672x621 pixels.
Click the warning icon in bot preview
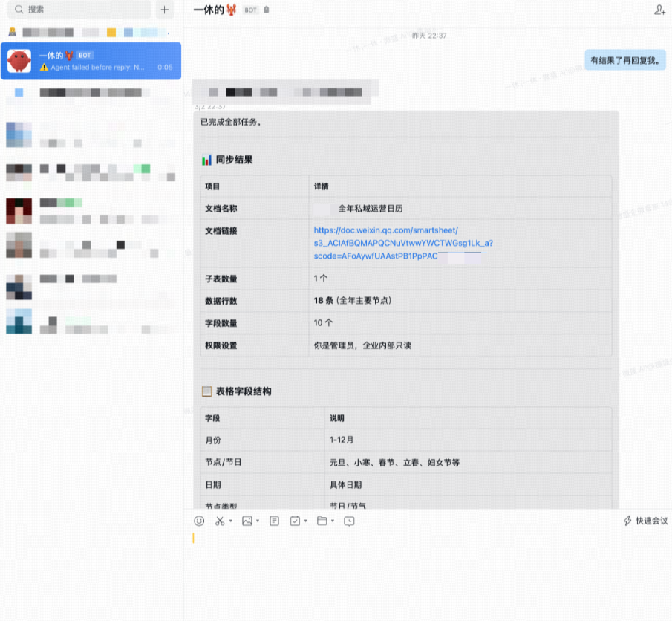(x=44, y=68)
